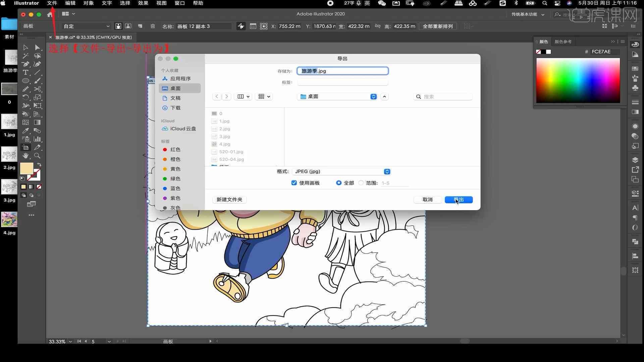
Task: Toggle portrait artboard orientation
Action: point(118,26)
